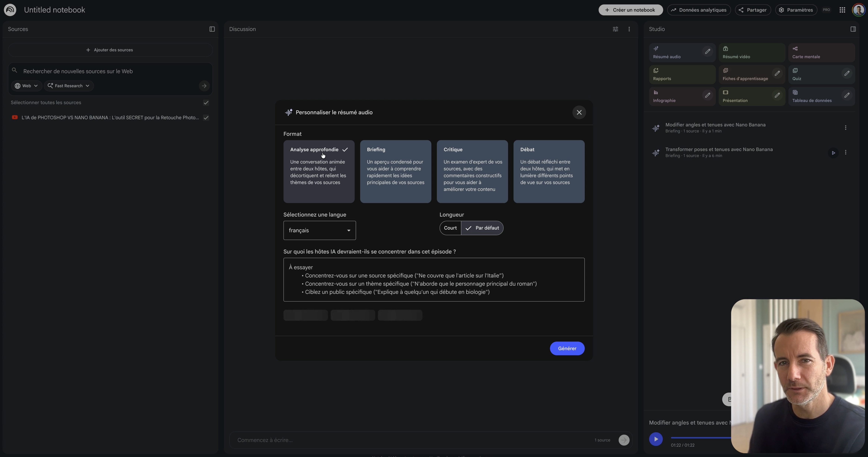Screen dimensions: 868x457
Task: Open Google apps grid icon
Action: click(842, 10)
